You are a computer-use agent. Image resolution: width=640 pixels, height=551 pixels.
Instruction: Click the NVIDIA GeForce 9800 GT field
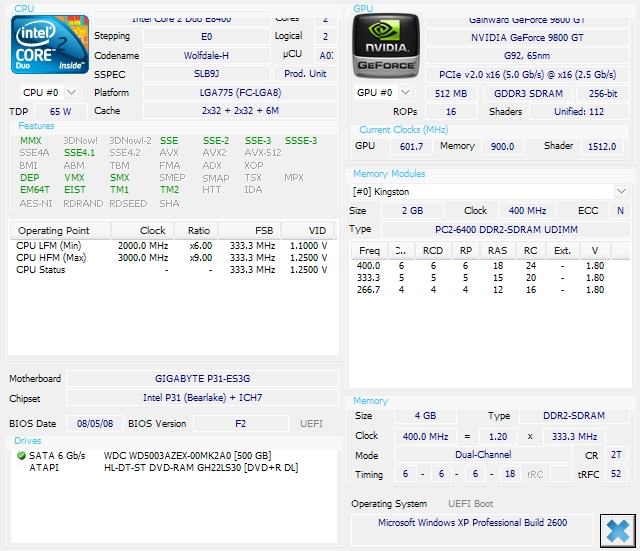tap(527, 38)
